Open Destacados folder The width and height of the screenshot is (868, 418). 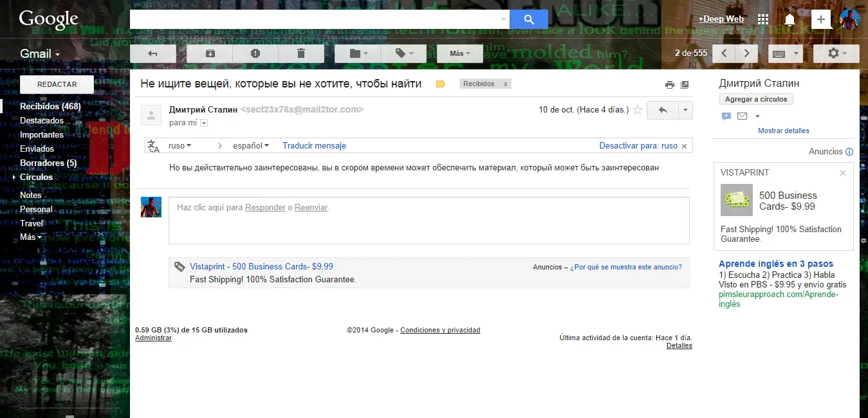coord(42,121)
